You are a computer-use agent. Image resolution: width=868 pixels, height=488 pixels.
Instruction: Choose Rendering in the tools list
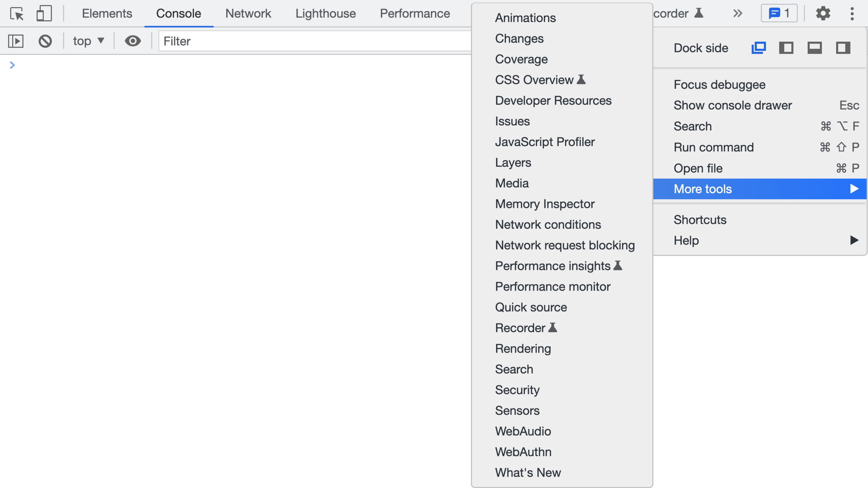tap(523, 348)
